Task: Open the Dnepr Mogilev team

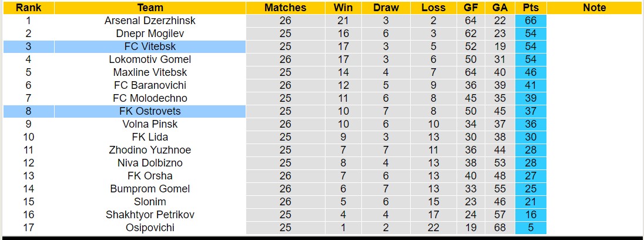Action: 150,34
